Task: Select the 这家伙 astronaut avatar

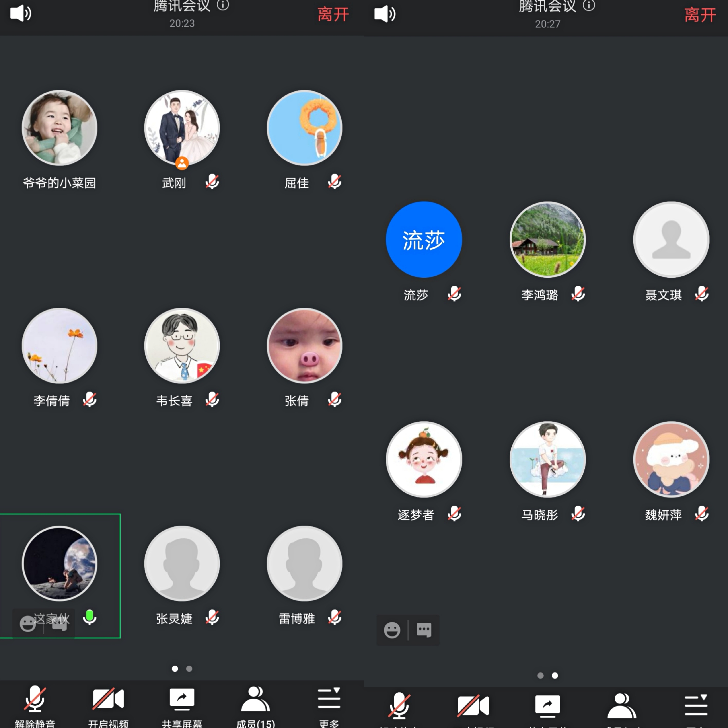Action: pyautogui.click(x=60, y=563)
